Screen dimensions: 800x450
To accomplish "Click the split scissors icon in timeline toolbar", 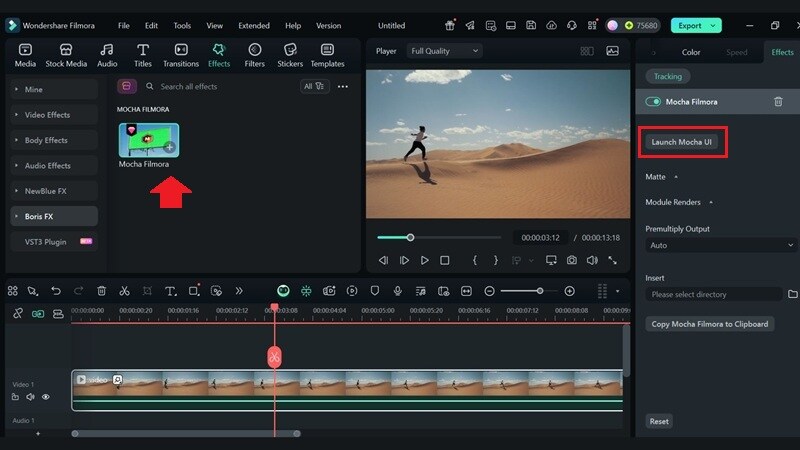I will coord(124,291).
